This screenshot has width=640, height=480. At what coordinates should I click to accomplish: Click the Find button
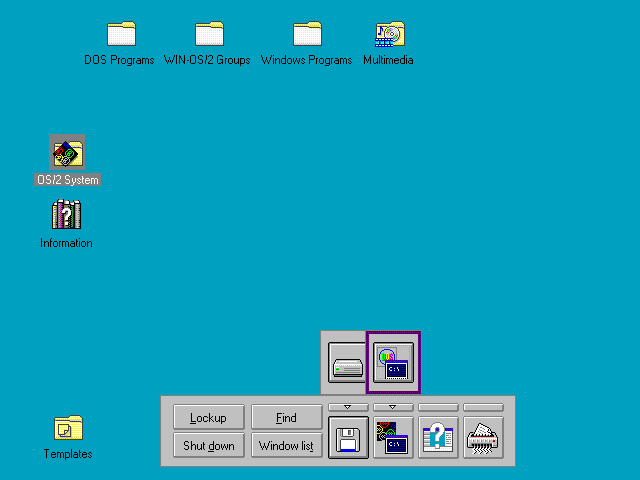[x=287, y=417]
